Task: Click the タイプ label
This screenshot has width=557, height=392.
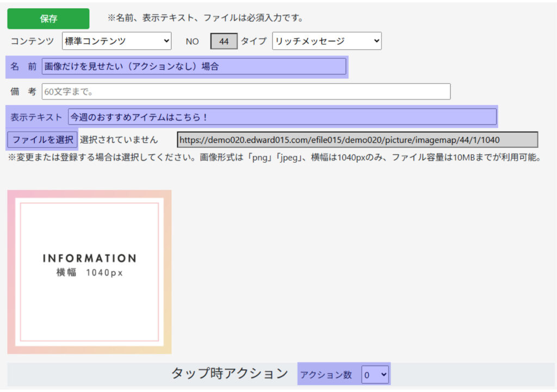Action: 253,41
